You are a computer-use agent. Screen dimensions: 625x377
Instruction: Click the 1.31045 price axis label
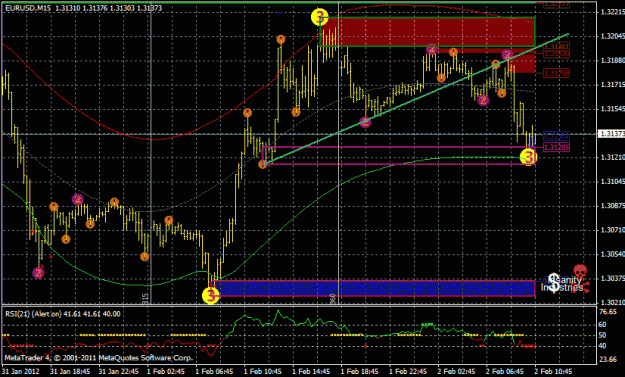click(613, 182)
